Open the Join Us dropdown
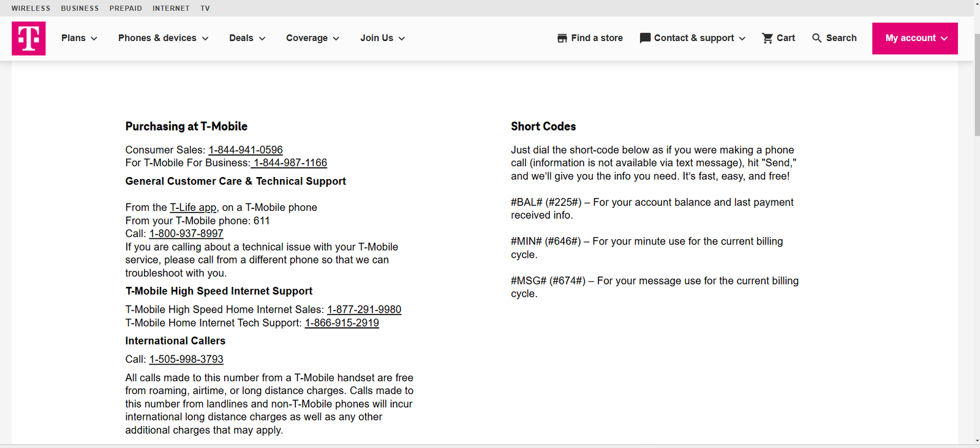This screenshot has width=980, height=448. pos(382,38)
